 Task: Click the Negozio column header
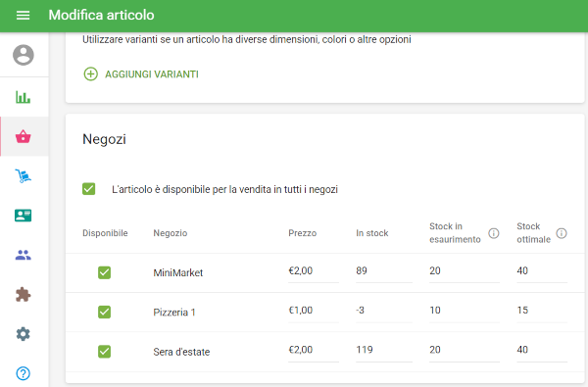click(171, 233)
